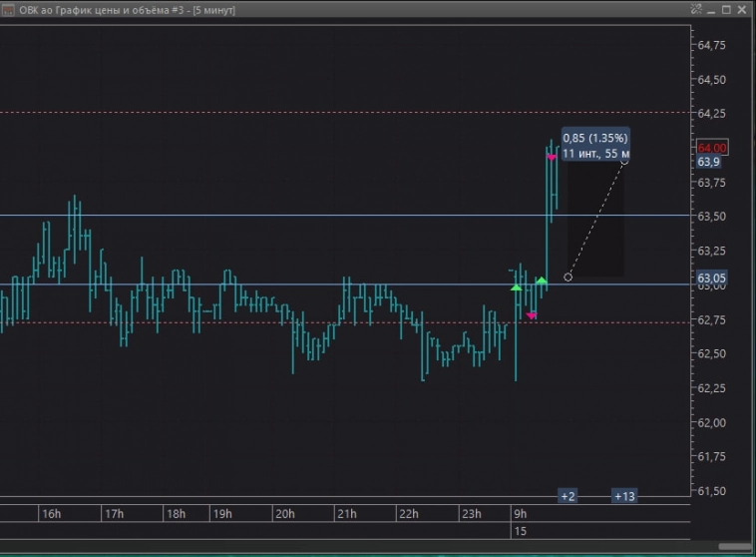Maximize the chart window
Screen dimensions: 756x557
click(726, 9)
